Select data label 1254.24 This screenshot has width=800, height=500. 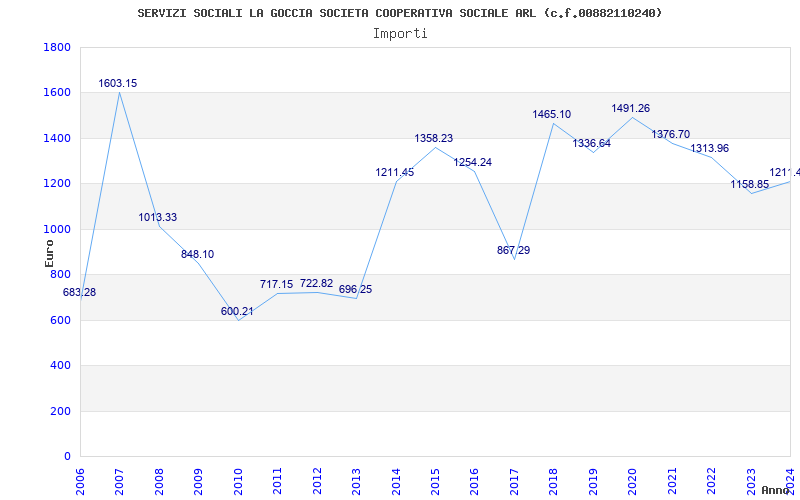click(473, 162)
